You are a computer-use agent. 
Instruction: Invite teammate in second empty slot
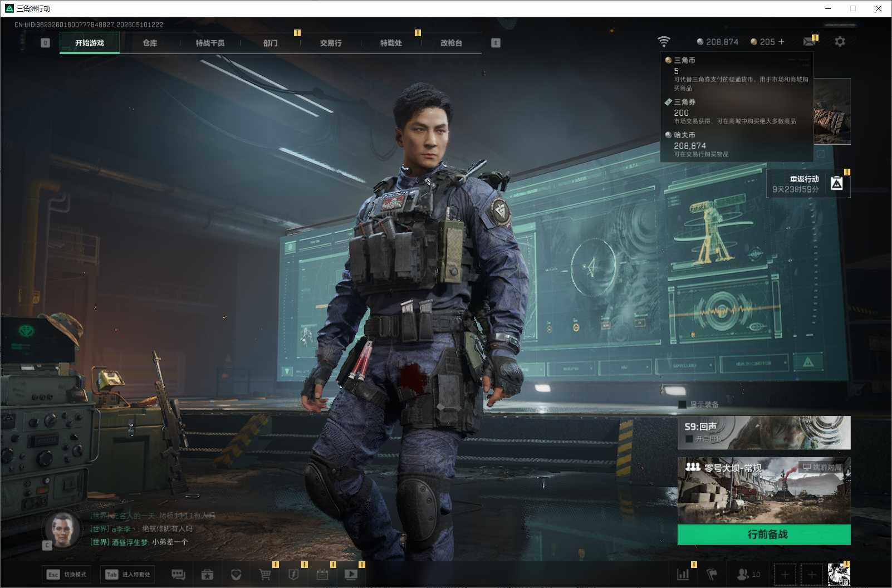811,575
